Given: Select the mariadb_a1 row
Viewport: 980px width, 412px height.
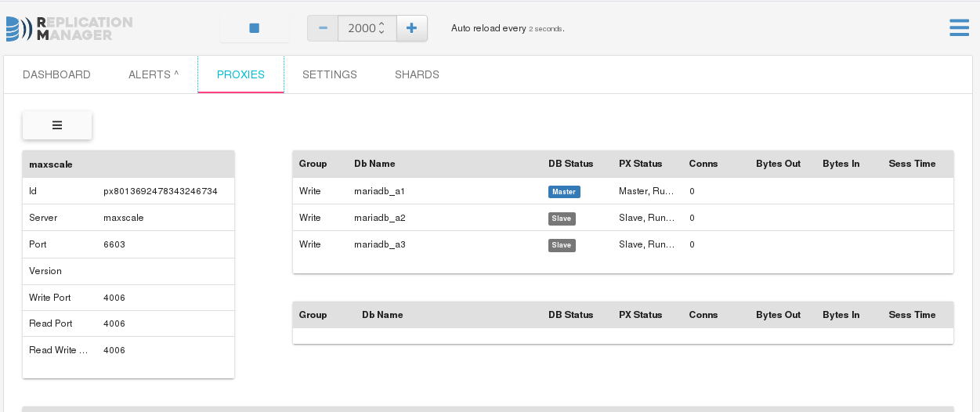Looking at the screenshot, I should [x=623, y=191].
